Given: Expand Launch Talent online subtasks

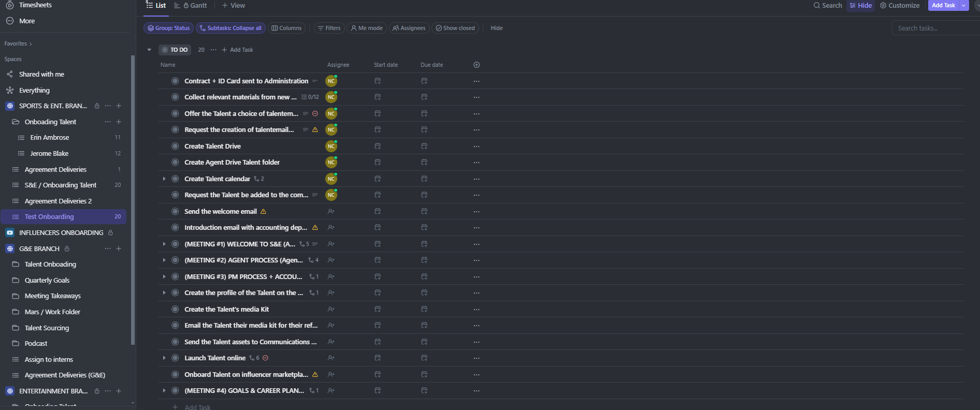Looking at the screenshot, I should [x=164, y=358].
